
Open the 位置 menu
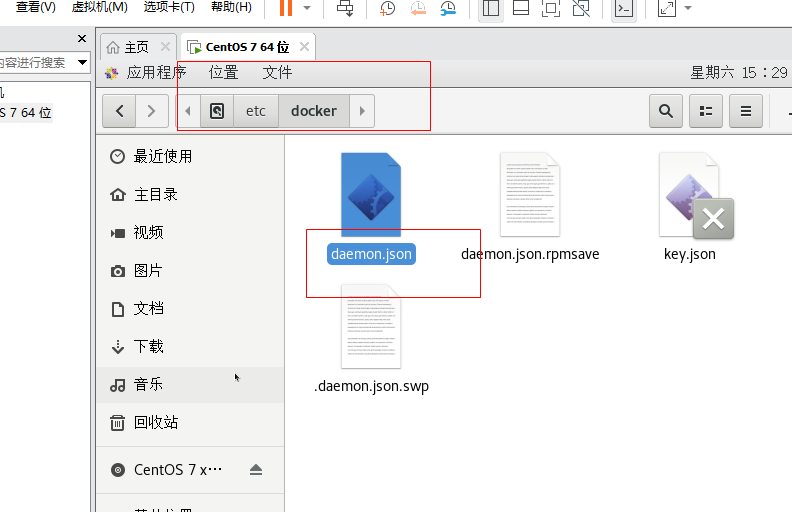click(223, 73)
